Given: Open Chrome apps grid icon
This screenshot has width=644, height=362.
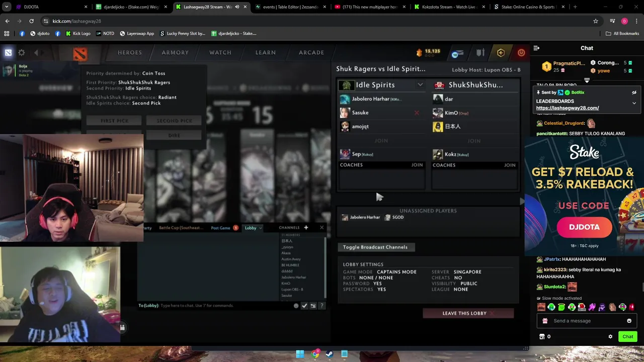Looking at the screenshot, I should (x=7, y=34).
